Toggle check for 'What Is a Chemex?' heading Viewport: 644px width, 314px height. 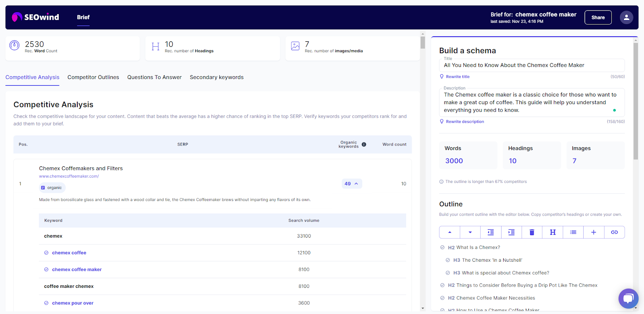coord(442,248)
